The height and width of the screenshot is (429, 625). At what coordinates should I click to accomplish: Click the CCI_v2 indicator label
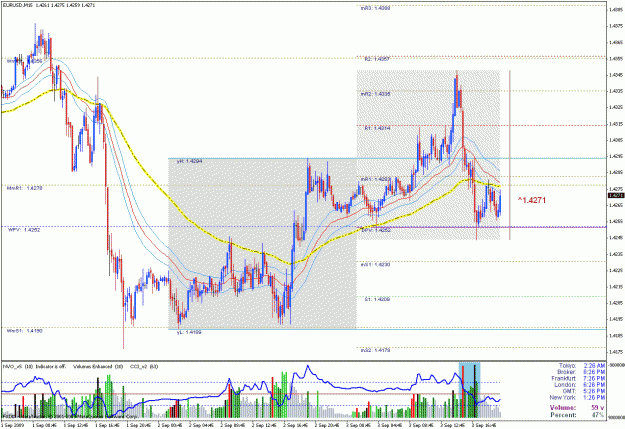point(144,366)
